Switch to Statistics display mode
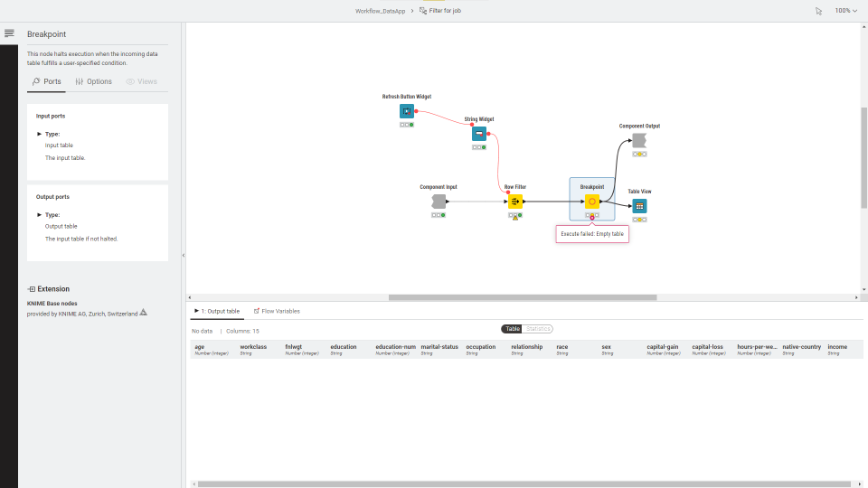Viewport: 868px width, 488px height. coord(538,329)
